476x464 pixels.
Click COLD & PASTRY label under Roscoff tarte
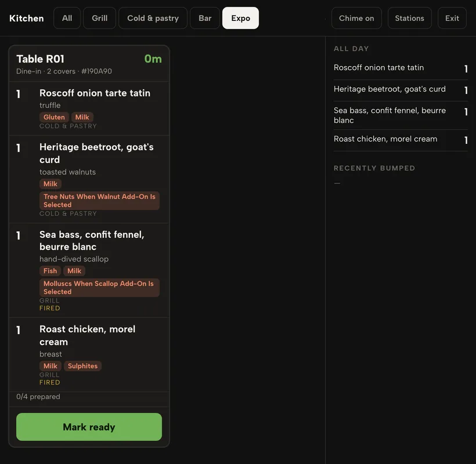point(68,126)
